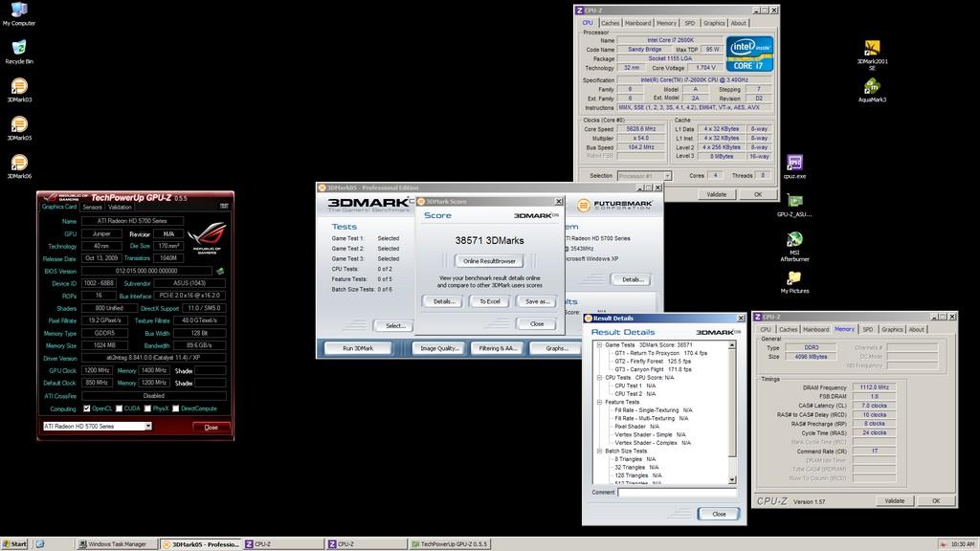The width and height of the screenshot is (980, 551).
Task: Click the GPU-Z BIOS save icon
Action: pos(220,271)
